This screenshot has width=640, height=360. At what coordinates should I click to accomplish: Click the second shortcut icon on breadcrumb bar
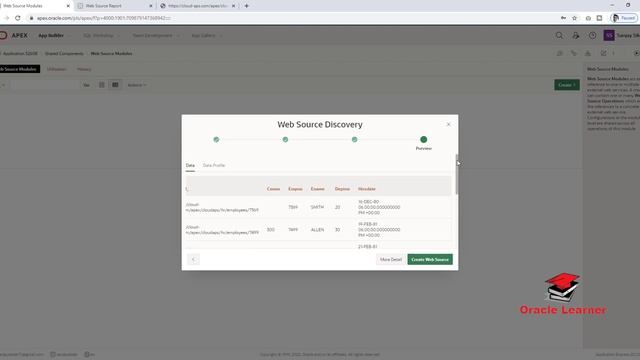point(574,53)
